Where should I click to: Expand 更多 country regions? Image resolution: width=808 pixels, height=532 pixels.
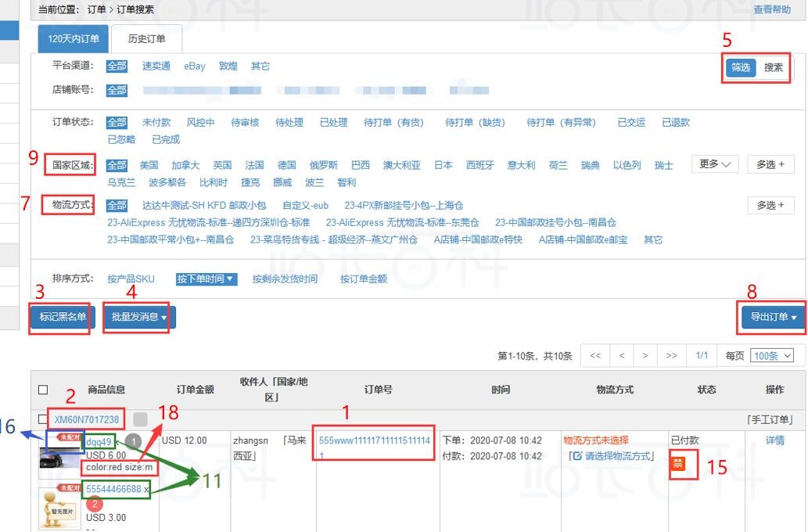(x=714, y=165)
